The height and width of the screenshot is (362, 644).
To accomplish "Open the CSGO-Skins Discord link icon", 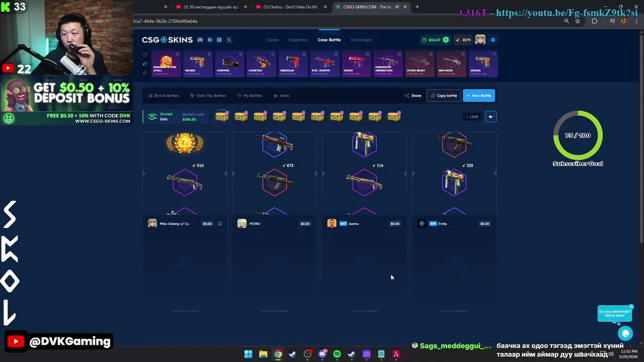I will pos(200,40).
